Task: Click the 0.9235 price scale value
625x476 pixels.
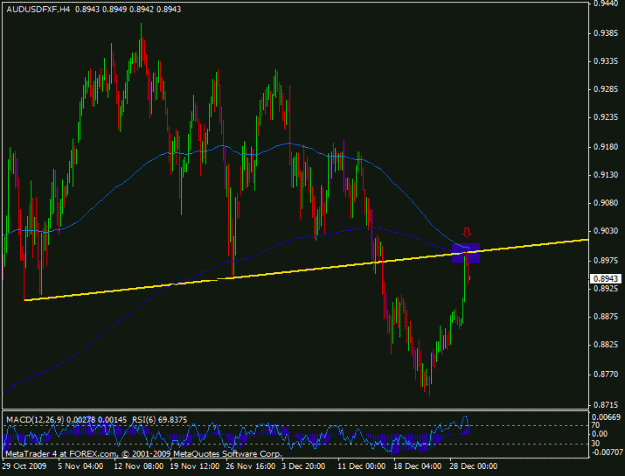Action: click(606, 118)
